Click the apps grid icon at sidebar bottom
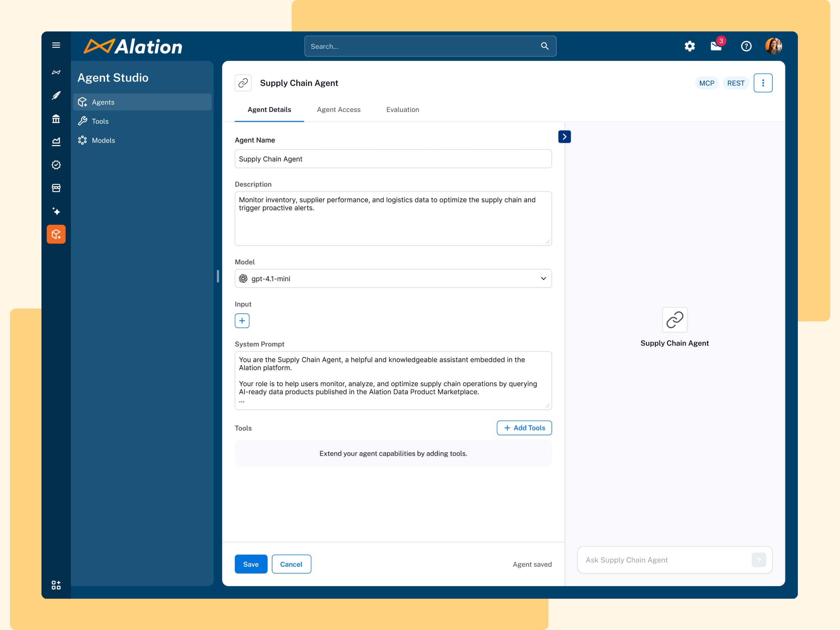This screenshot has width=840, height=630. 56,585
